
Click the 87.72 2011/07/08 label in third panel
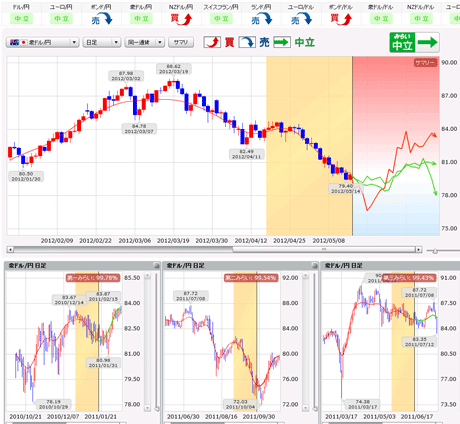click(x=419, y=293)
